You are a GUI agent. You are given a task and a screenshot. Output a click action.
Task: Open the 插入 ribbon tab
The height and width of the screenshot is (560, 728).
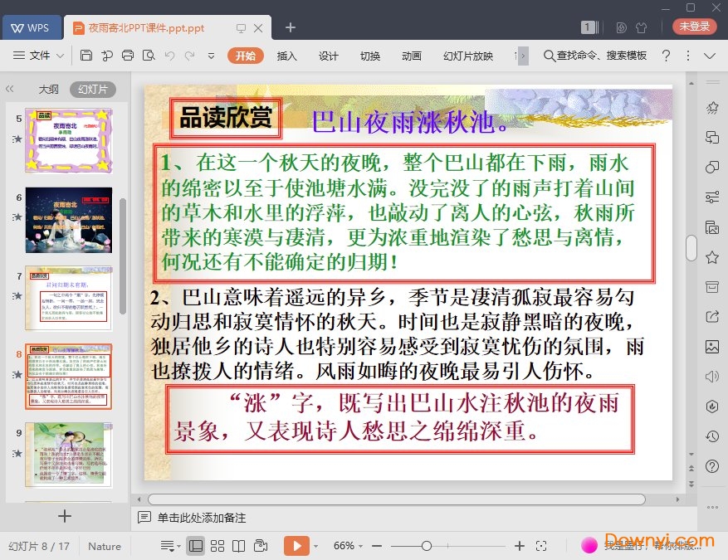(286, 56)
